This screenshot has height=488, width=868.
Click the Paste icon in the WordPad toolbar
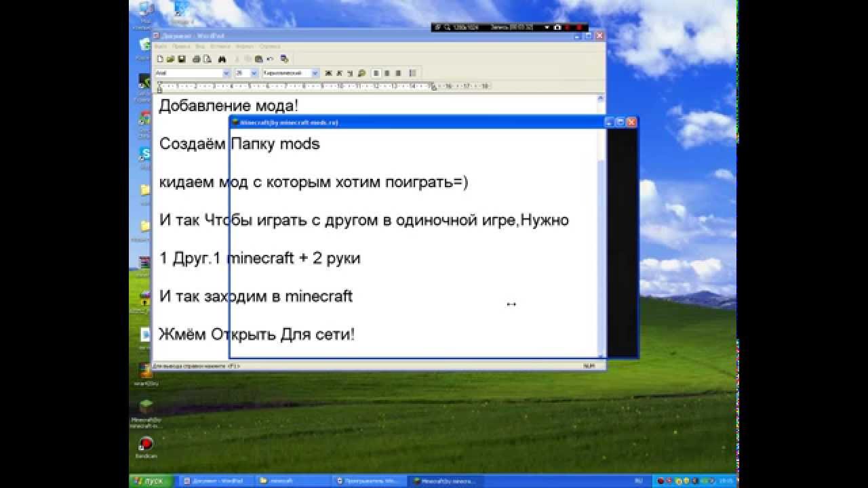pyautogui.click(x=258, y=59)
